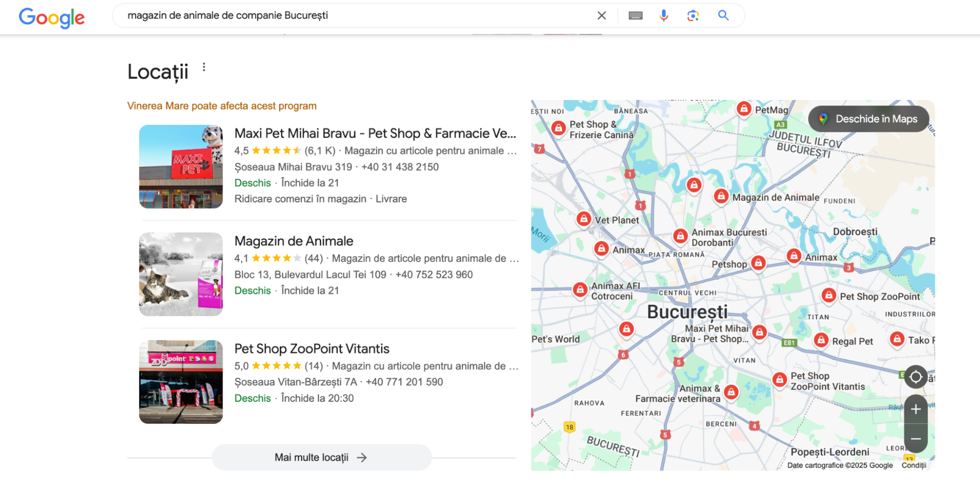Open the three-dot menu next to Locații

click(204, 67)
